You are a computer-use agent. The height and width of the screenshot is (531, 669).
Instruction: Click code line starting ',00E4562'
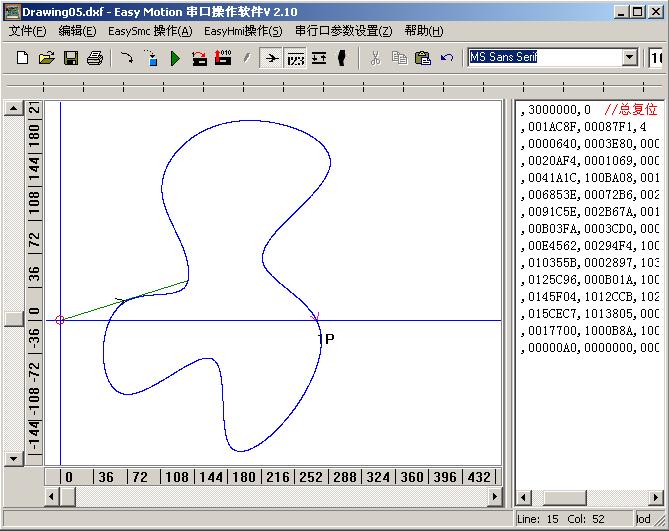[x=589, y=246]
